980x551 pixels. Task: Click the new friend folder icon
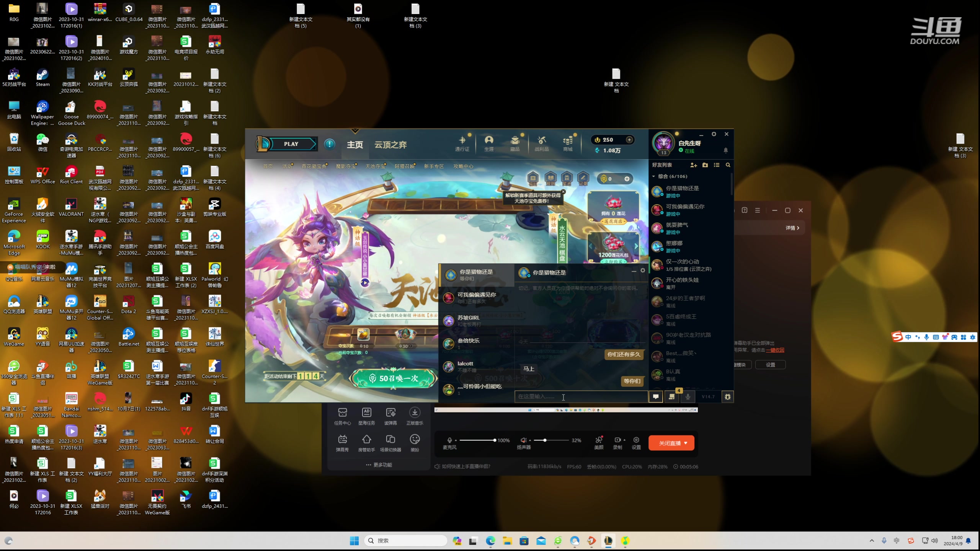pos(705,165)
